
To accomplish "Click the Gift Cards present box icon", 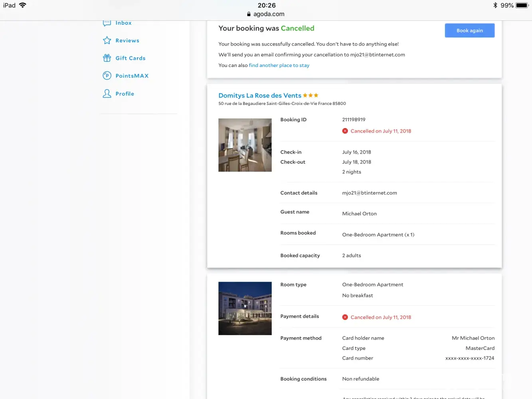I will (x=107, y=58).
